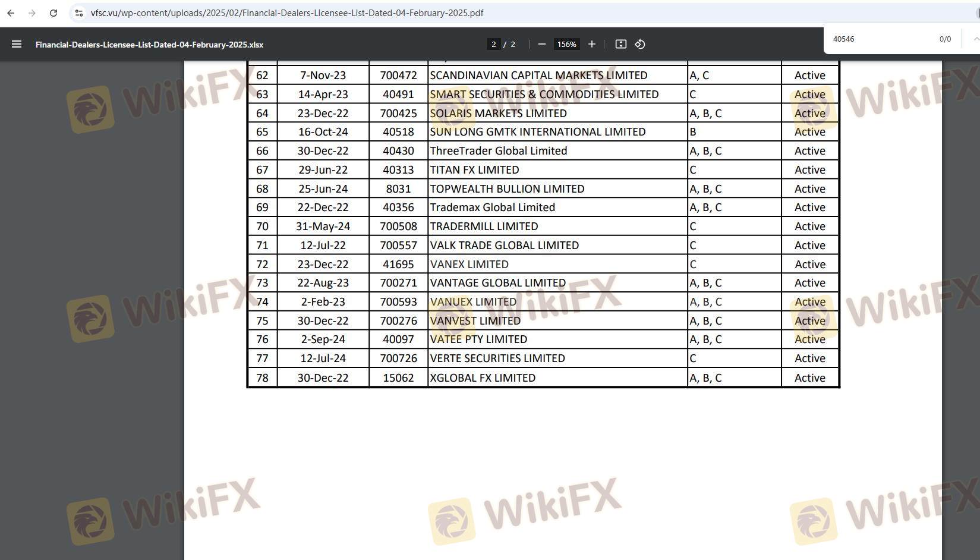Click SUN LONG GMTK INTERNATIONAL LIMITED
Image resolution: width=980 pixels, height=560 pixels.
[537, 132]
